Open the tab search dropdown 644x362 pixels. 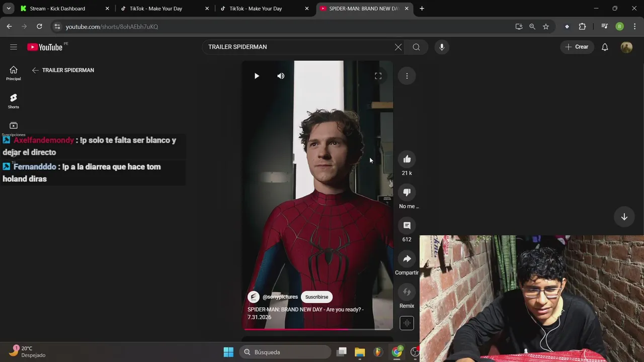click(9, 9)
